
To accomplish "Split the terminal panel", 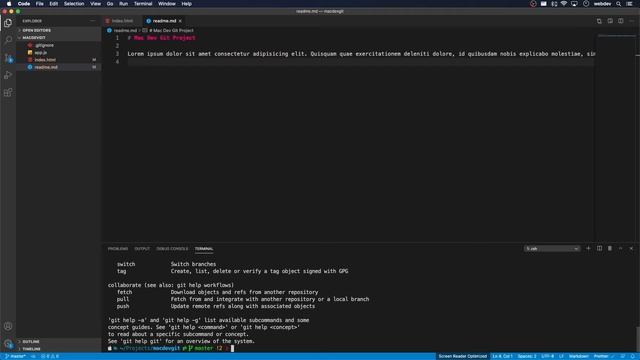I will click(599, 248).
